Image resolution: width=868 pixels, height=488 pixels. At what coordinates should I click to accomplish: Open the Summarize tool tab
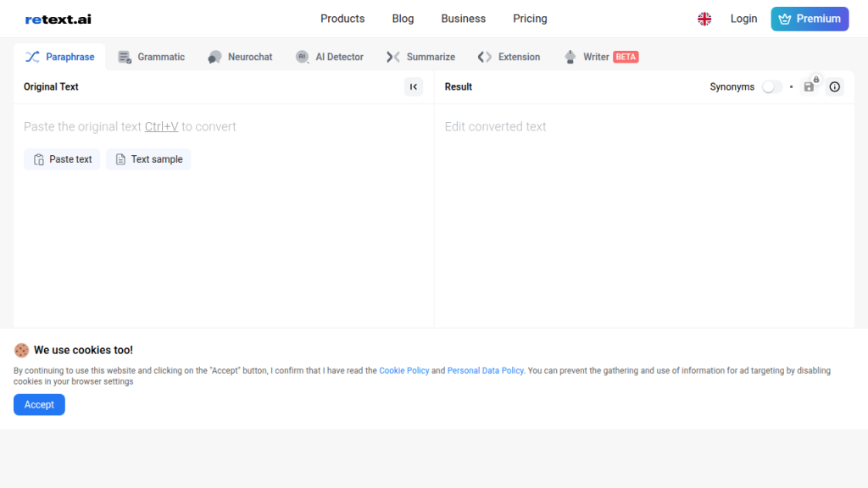420,57
